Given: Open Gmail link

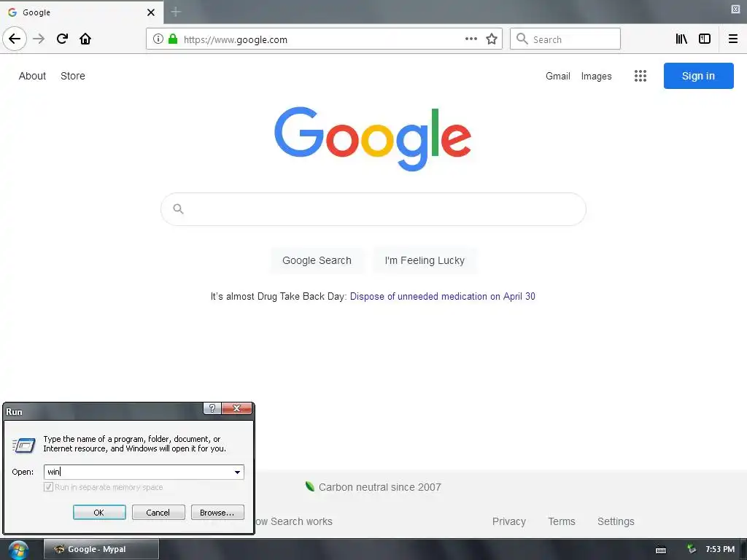Looking at the screenshot, I should point(558,76).
